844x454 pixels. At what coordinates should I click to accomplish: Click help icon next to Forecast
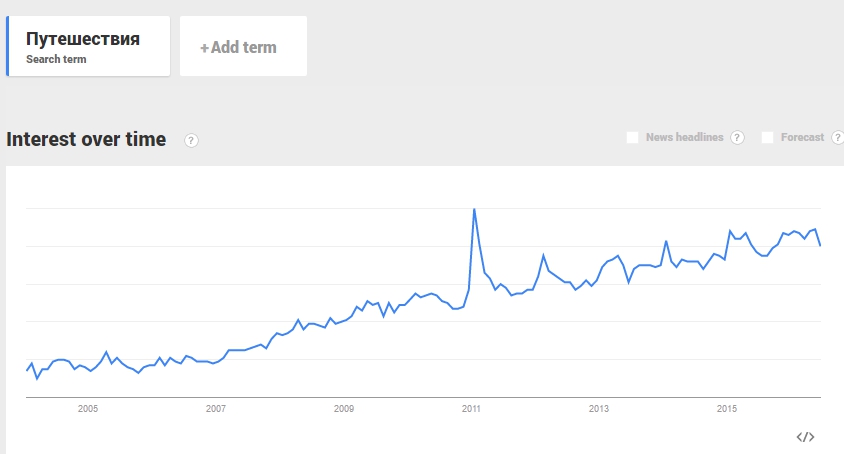point(838,138)
